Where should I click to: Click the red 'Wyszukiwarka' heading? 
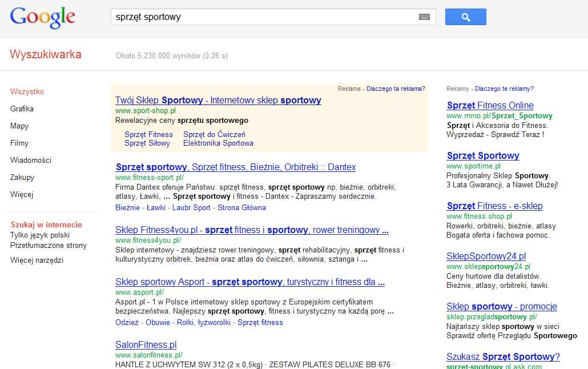[45, 54]
